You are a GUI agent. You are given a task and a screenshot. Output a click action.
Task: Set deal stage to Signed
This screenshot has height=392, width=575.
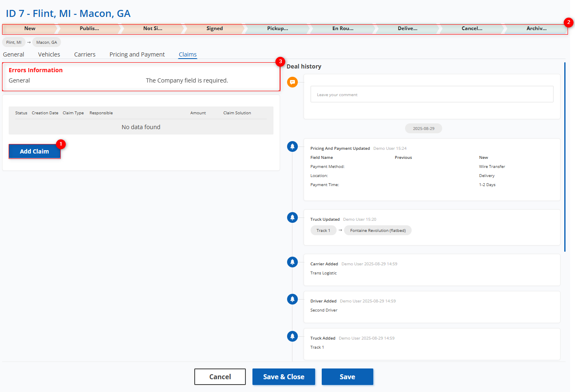(x=214, y=28)
